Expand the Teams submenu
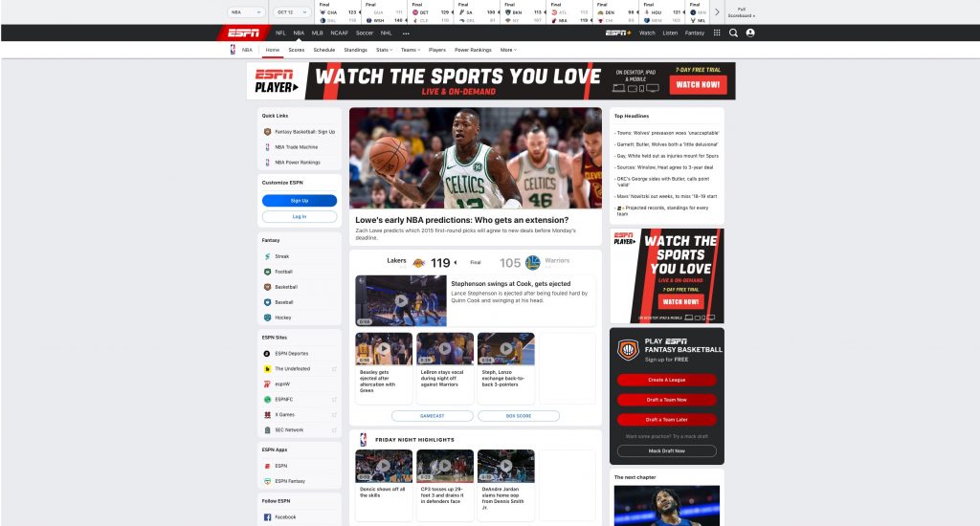Screen dimensions: 980x526 (x=410, y=49)
